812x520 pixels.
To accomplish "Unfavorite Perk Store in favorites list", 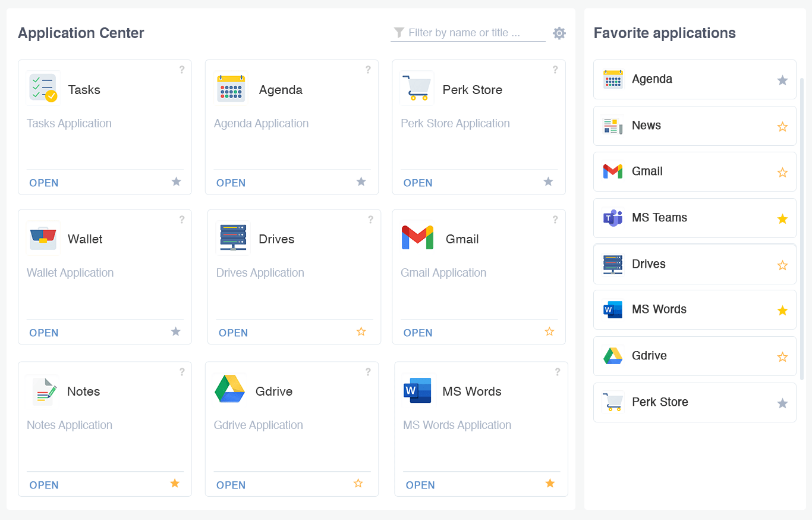I will coord(782,403).
